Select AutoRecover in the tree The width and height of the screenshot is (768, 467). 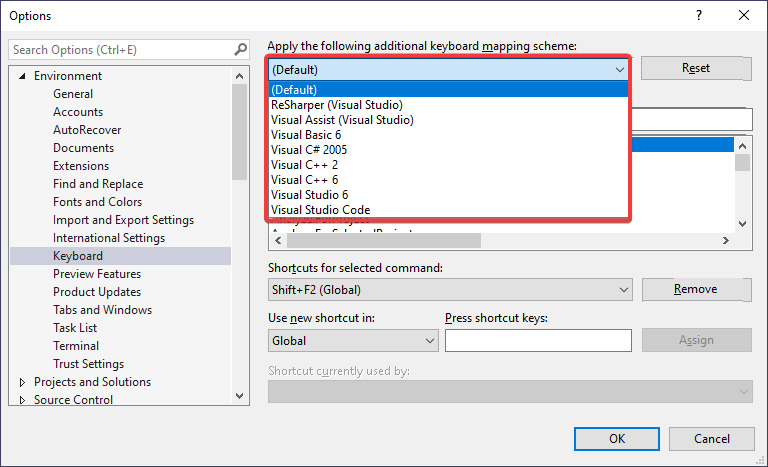pyautogui.click(x=87, y=130)
